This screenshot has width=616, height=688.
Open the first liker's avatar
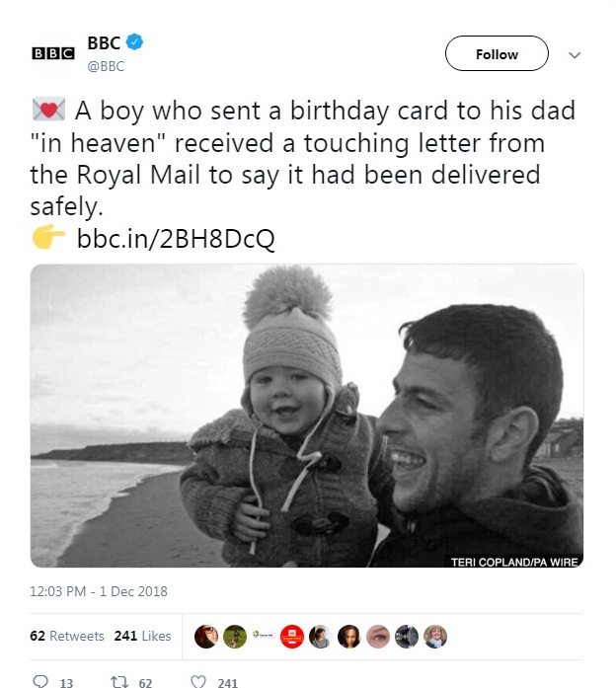click(x=205, y=637)
